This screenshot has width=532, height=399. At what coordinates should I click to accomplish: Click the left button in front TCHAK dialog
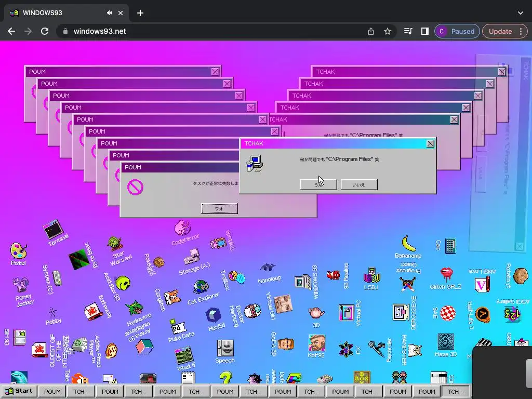pyautogui.click(x=318, y=184)
